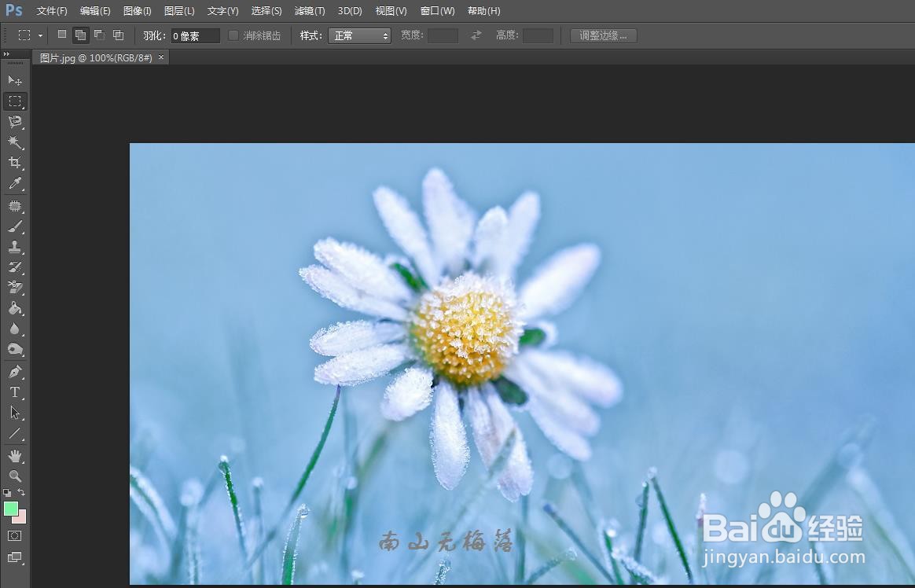Click the 羽化 feather input field
915x588 pixels.
196,35
